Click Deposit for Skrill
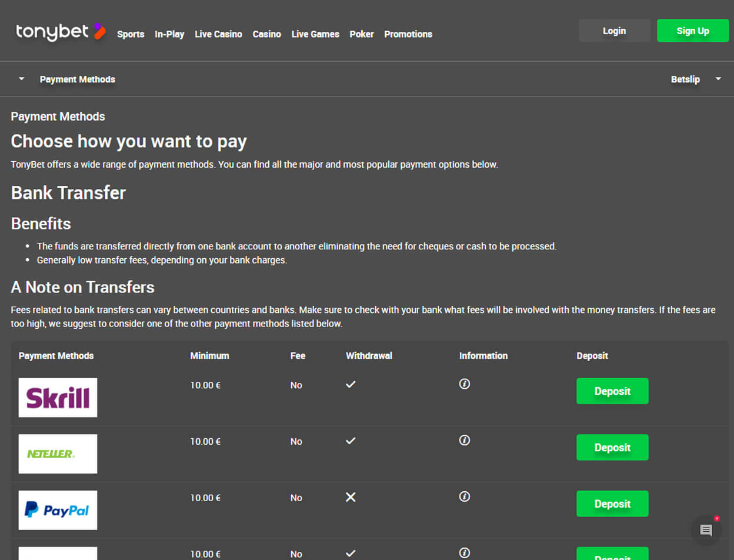The image size is (734, 560). 612,391
